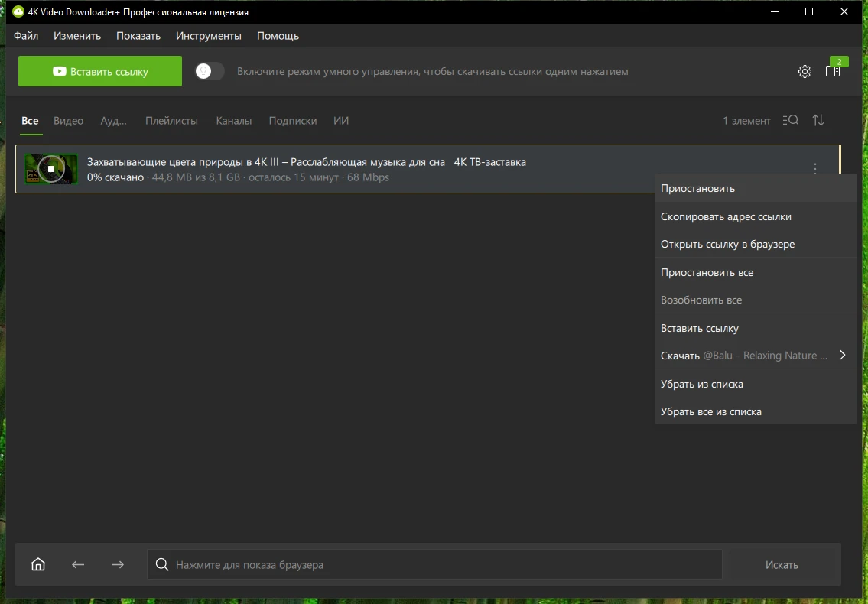Enable the smart mode toggle switch
868x604 pixels.
210,71
